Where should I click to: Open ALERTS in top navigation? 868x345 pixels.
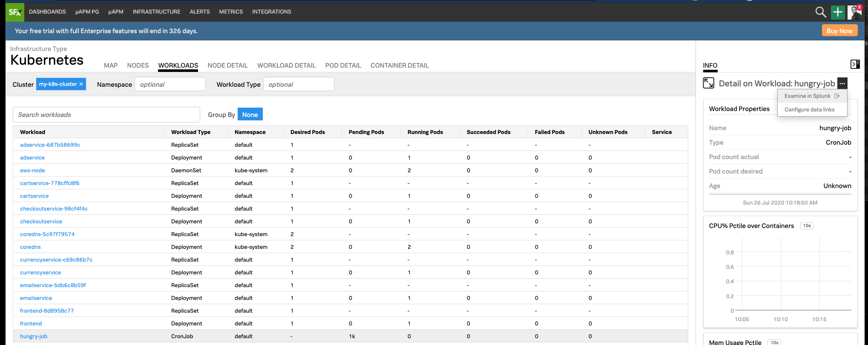click(x=200, y=12)
